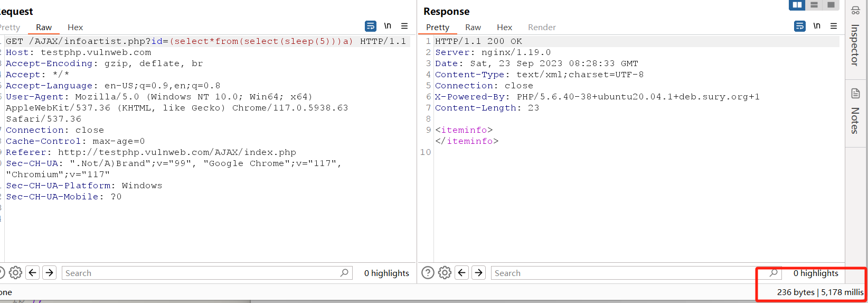Click the Sec-CH-UA-Mobile header line

click(64, 197)
